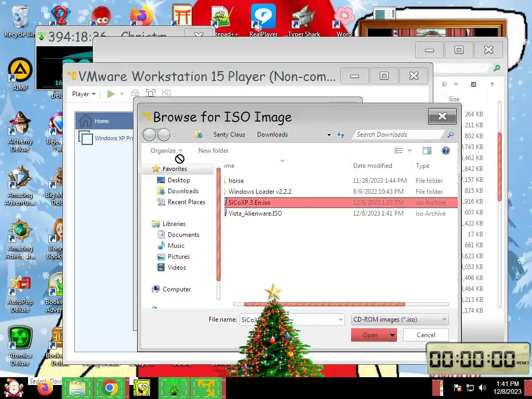Click the refresh icon in Browse dialog
Screen dimensions: 532x399
point(341,135)
